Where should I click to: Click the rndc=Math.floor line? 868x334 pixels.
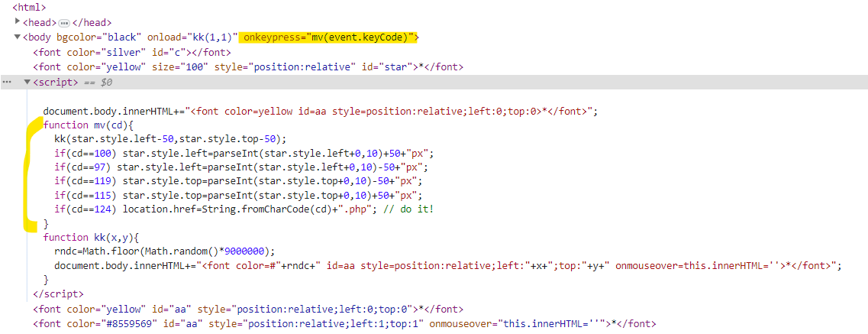click(164, 251)
